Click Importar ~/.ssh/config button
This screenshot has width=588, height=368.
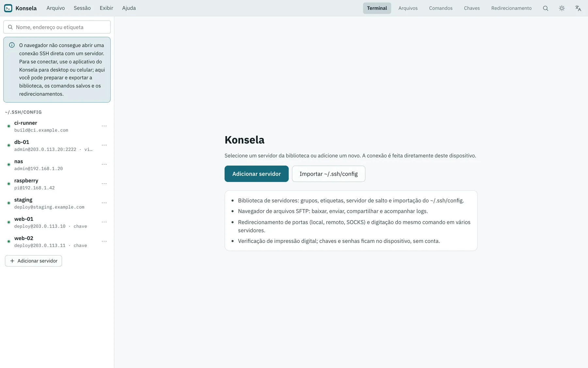point(329,174)
